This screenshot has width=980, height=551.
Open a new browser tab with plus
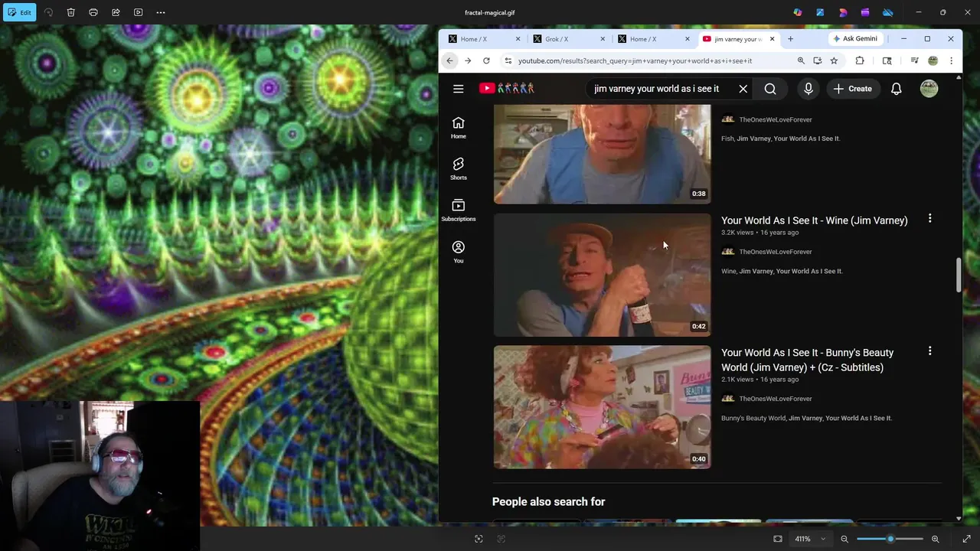pos(790,39)
